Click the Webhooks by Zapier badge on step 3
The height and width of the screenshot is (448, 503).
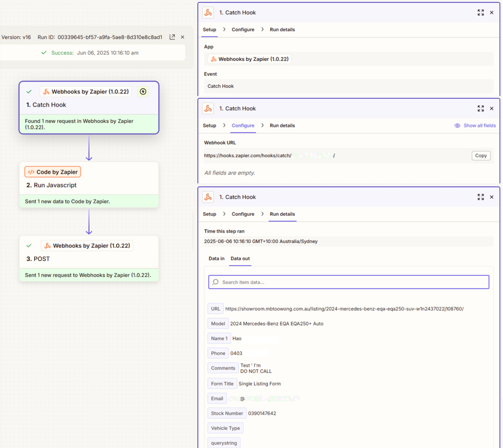pos(87,246)
